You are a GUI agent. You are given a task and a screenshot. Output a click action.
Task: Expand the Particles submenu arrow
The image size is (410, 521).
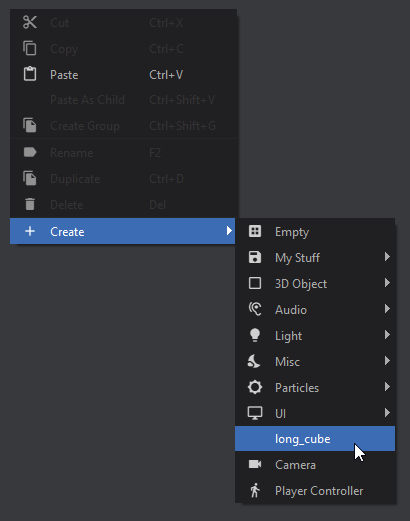387,387
